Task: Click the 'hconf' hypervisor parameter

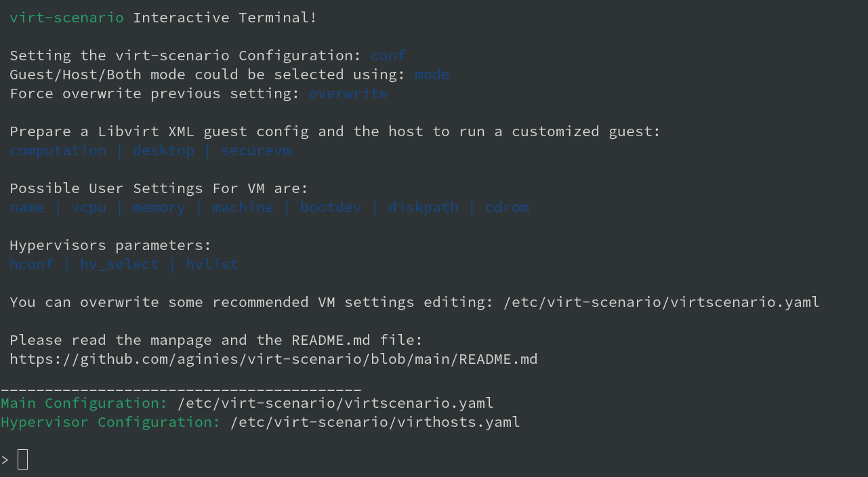Action: 31,264
